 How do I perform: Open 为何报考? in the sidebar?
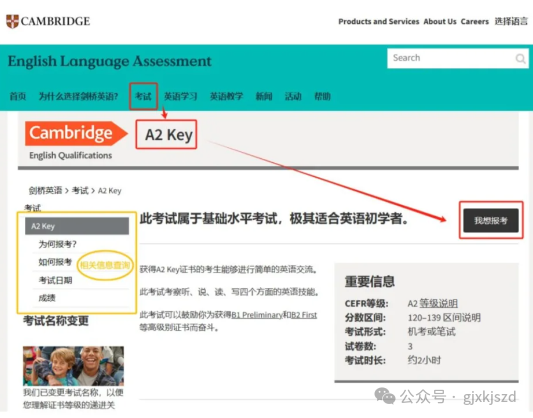57,244
